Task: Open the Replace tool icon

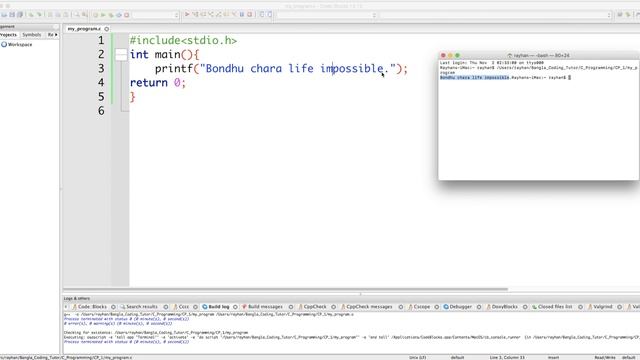Action: pos(84,15)
